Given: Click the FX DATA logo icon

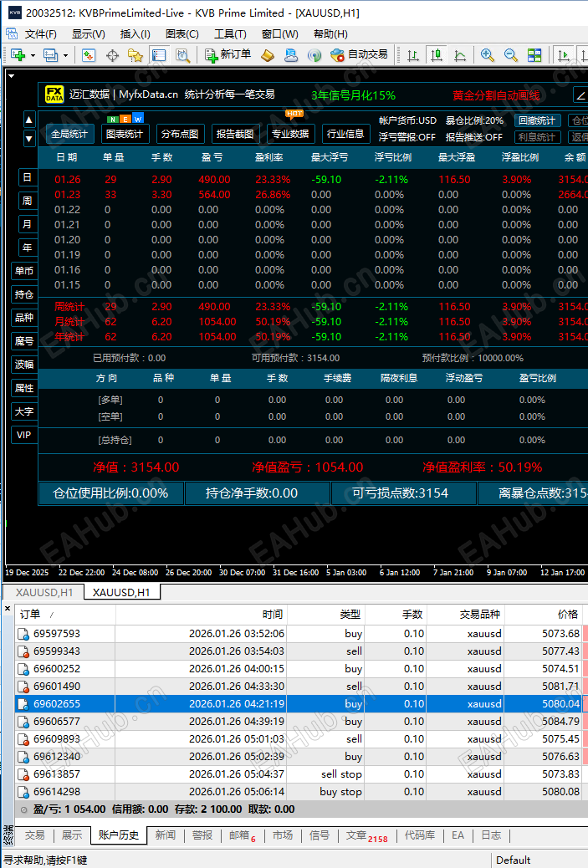Looking at the screenshot, I should point(54,94).
